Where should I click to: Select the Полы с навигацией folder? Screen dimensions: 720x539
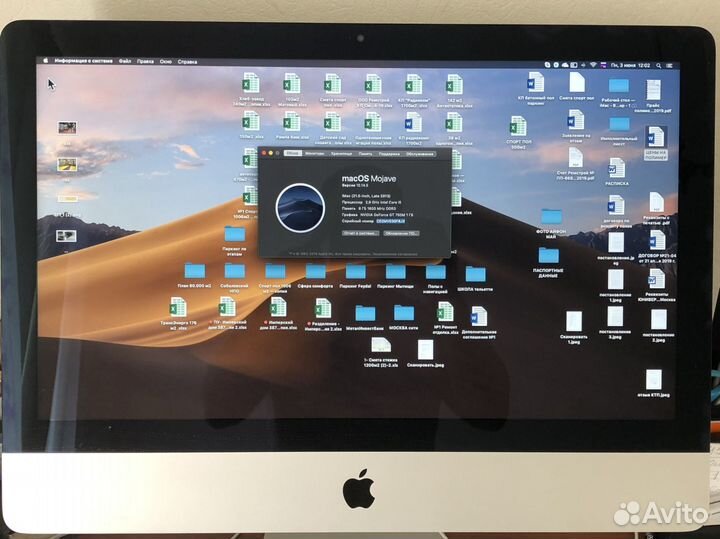click(435, 278)
